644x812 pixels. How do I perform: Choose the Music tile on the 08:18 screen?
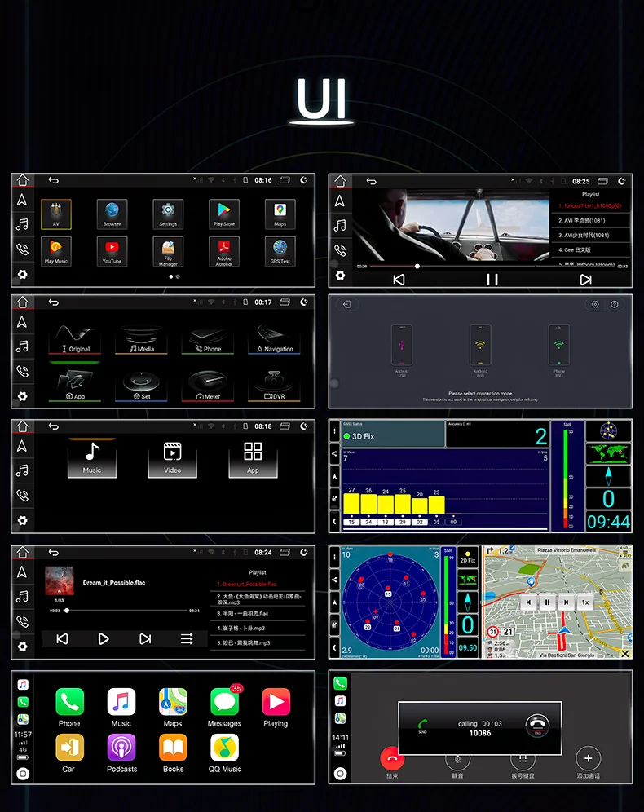coord(91,458)
